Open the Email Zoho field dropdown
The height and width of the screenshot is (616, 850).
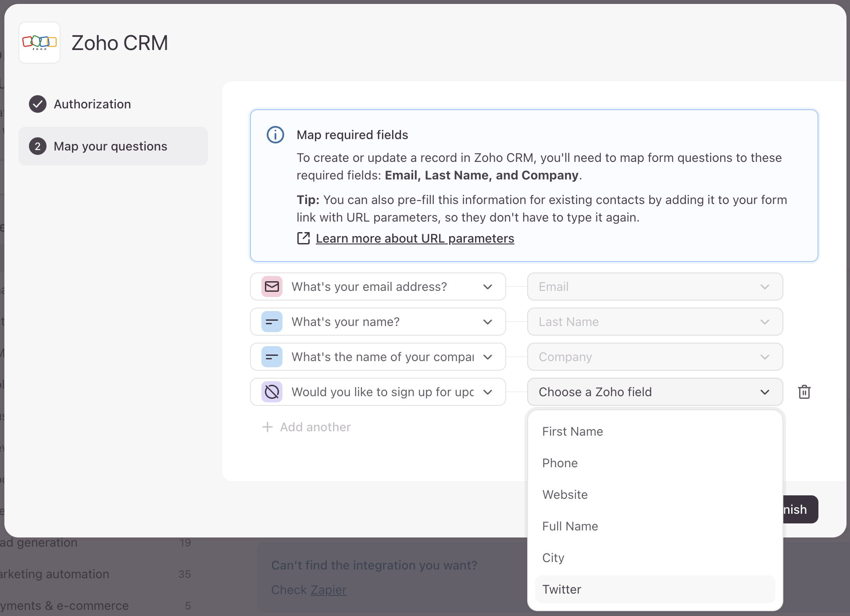(655, 287)
